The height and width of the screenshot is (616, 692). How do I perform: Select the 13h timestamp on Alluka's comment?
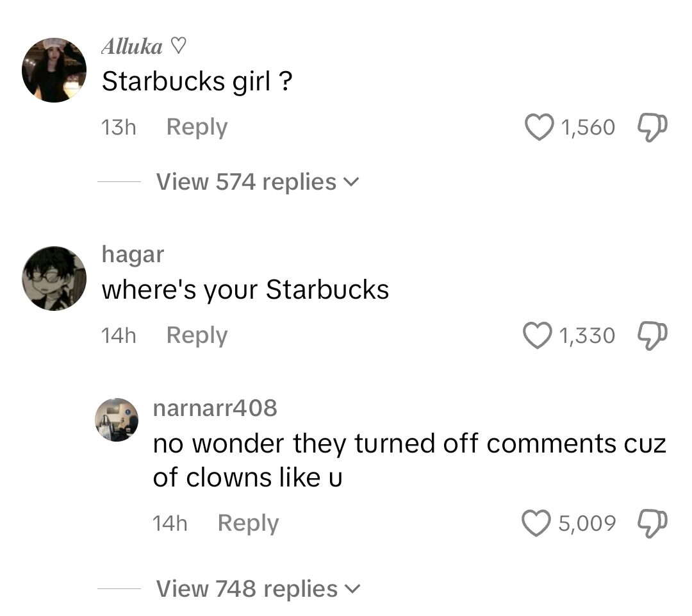tap(118, 126)
